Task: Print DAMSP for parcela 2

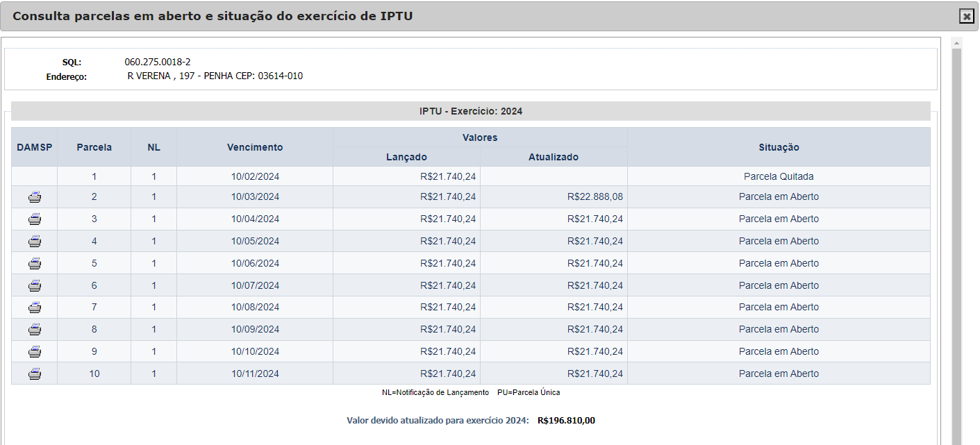Action: pyautogui.click(x=35, y=197)
